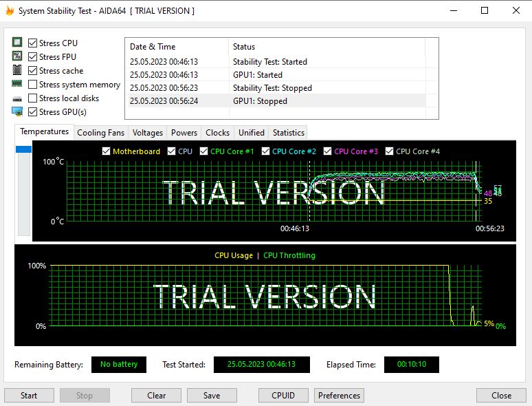Image resolution: width=532 pixels, height=406 pixels.
Task: Open the Unified tab
Action: (252, 133)
